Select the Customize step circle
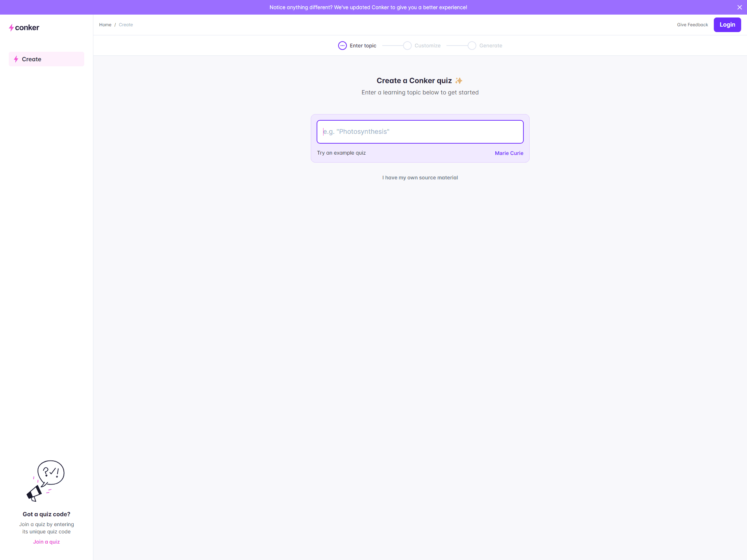Image resolution: width=747 pixels, height=560 pixels. (x=407, y=46)
